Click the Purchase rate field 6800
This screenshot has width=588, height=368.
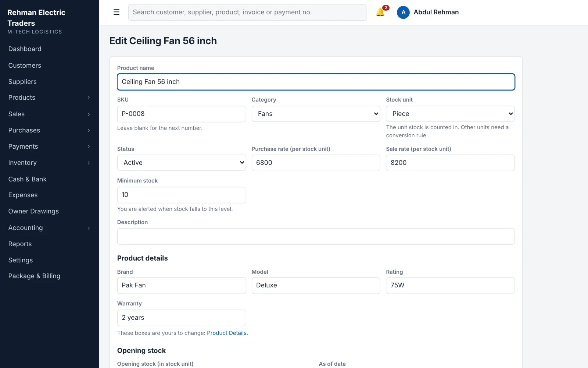coord(316,163)
